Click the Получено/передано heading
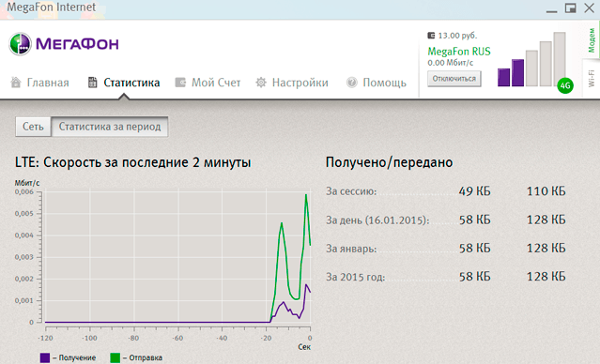Viewport: 600px width, 364px height. coord(389,162)
